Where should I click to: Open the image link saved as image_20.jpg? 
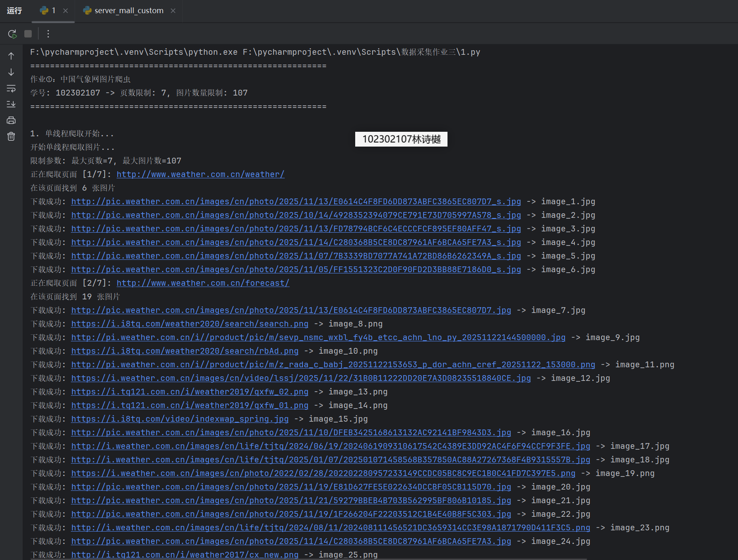pos(291,487)
